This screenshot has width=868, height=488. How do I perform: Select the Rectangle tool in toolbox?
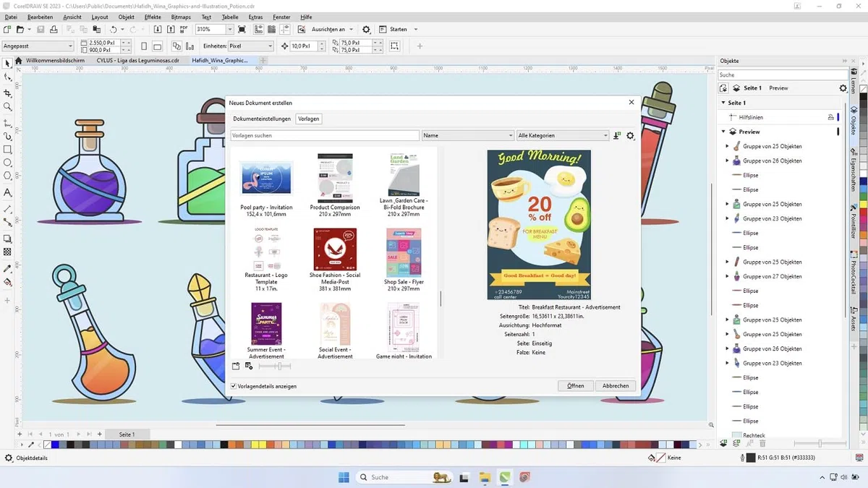click(x=8, y=150)
